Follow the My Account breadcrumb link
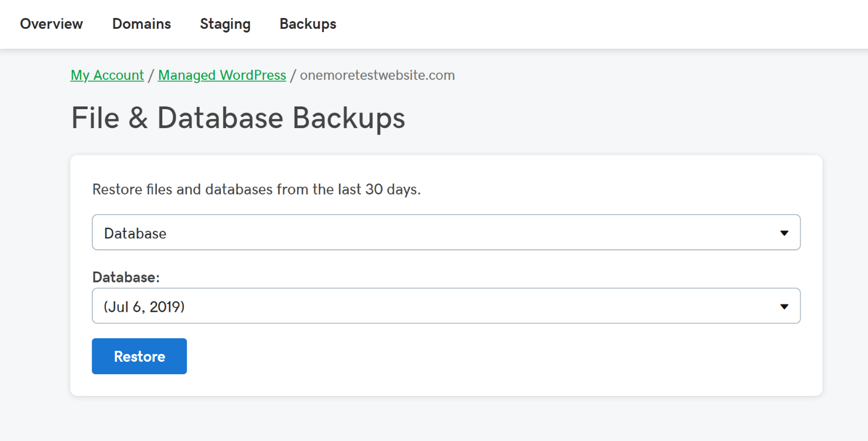868x441 pixels. [107, 75]
